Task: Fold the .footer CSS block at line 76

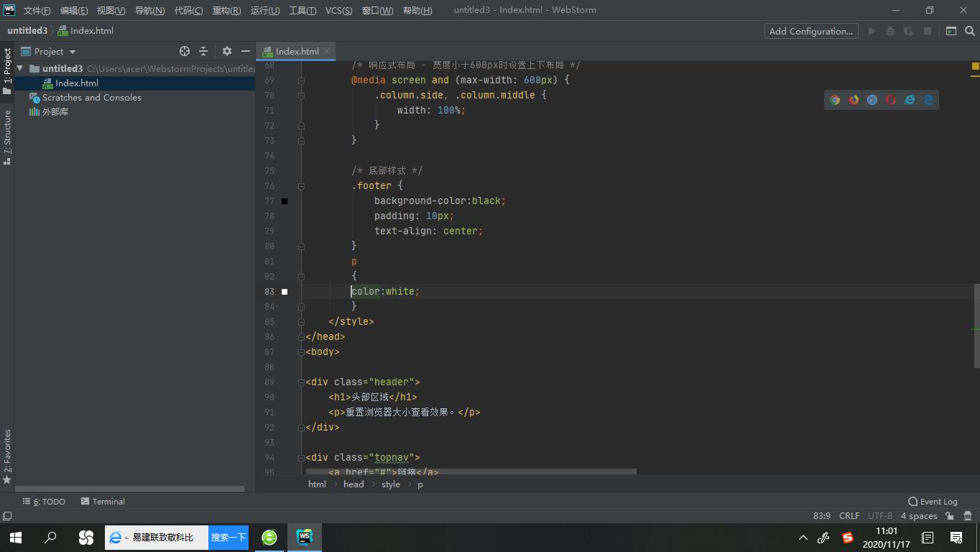Action: 301,185
